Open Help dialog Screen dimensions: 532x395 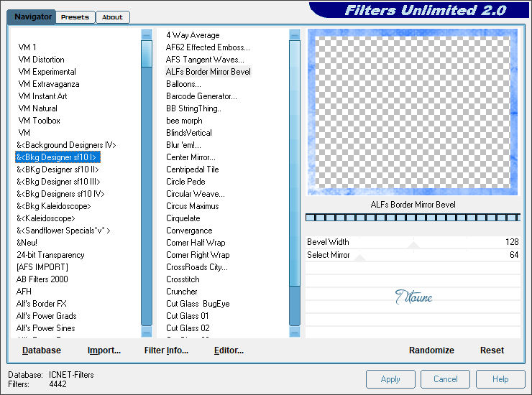[x=500, y=379]
